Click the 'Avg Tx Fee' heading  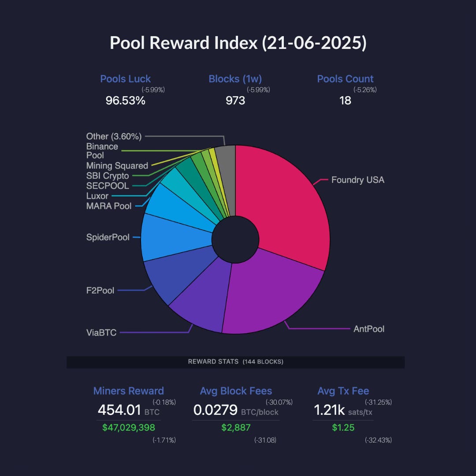tap(343, 390)
